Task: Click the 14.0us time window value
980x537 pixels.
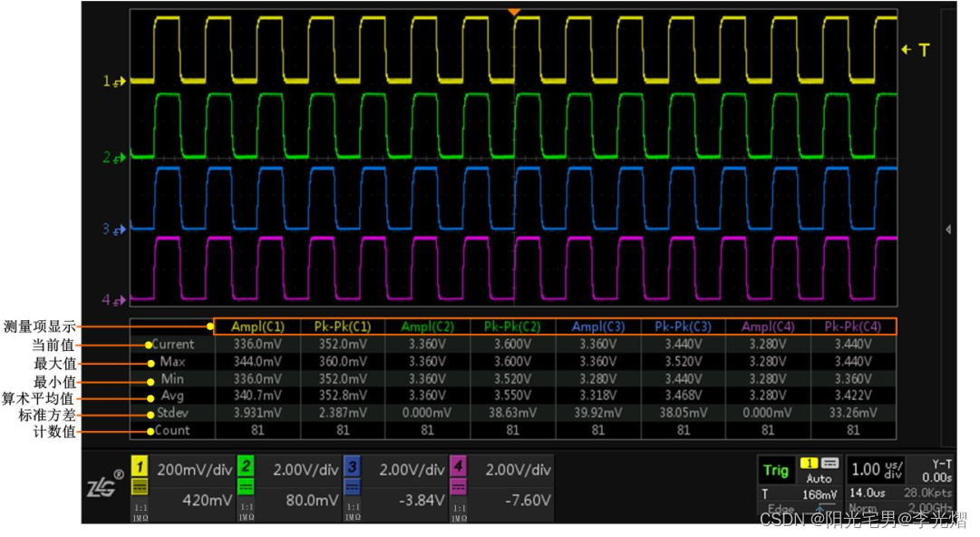Action: [867, 493]
